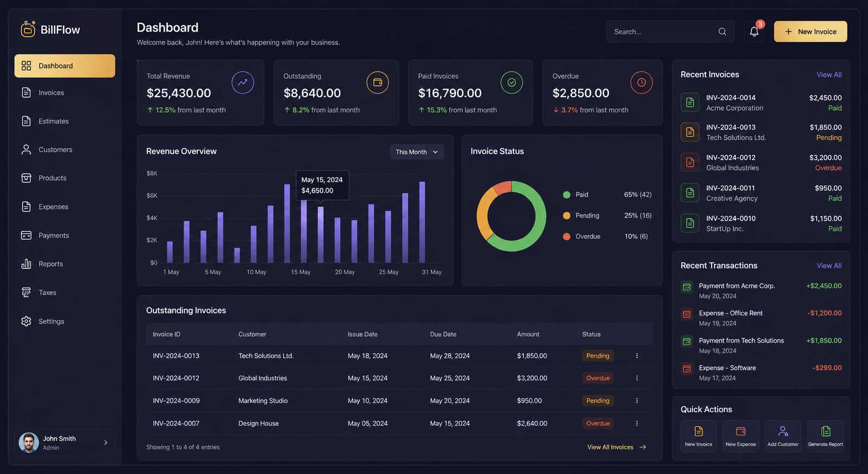868x474 pixels.
Task: Open row menu for INV-2024-0013
Action: point(637,356)
